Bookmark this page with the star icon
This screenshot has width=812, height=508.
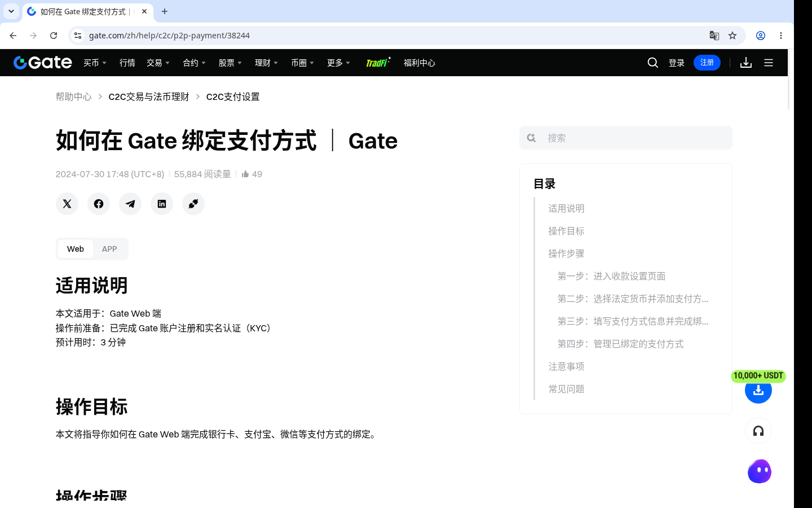click(732, 36)
